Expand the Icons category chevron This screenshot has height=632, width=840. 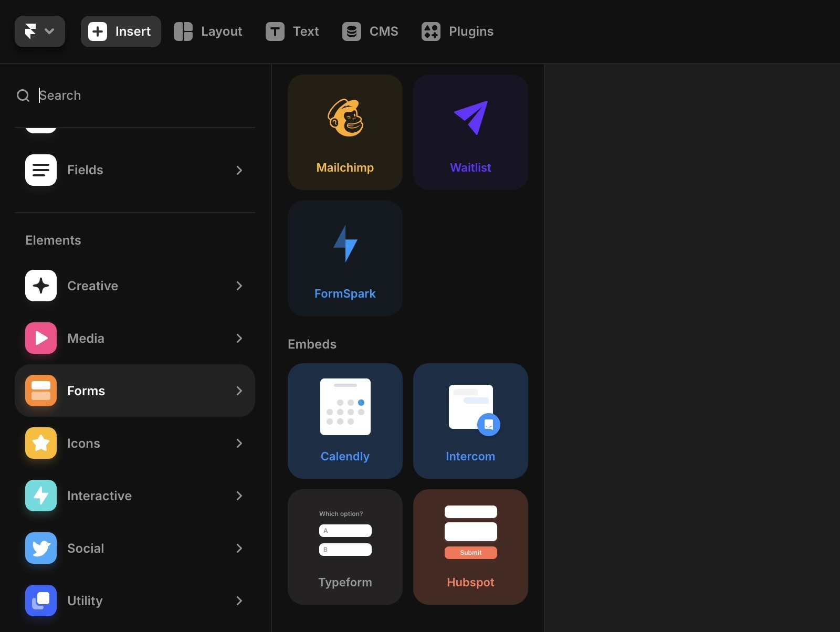click(239, 443)
